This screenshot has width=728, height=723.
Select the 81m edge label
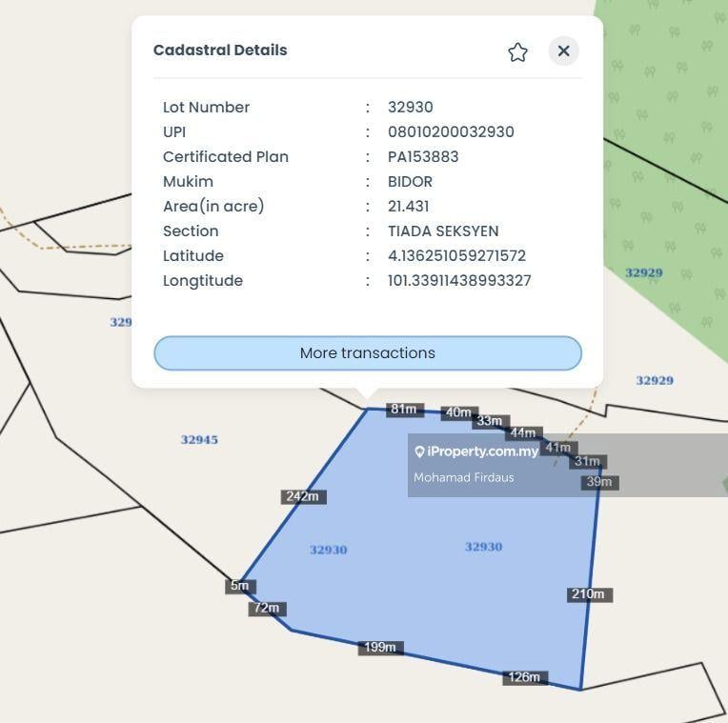[x=404, y=410]
